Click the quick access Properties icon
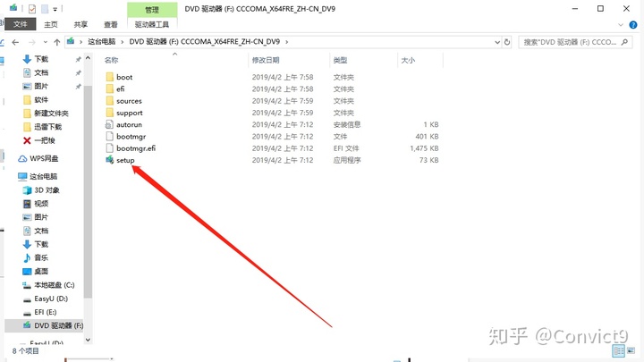This screenshot has height=362, width=644. (32, 9)
